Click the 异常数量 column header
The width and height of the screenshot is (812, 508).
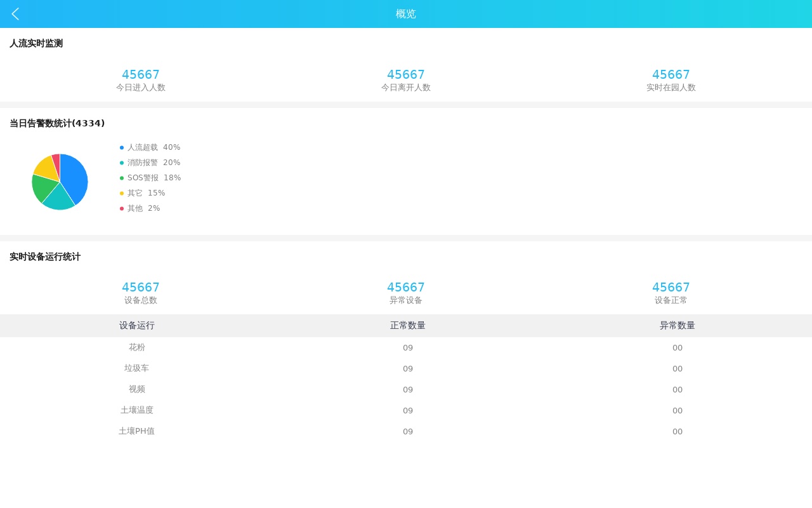tap(678, 326)
